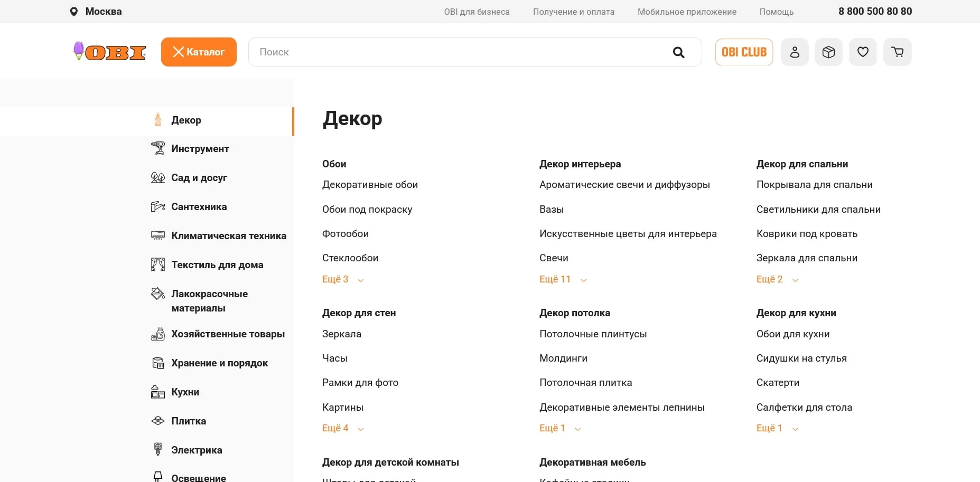Select Текстиль для дома category

(217, 265)
